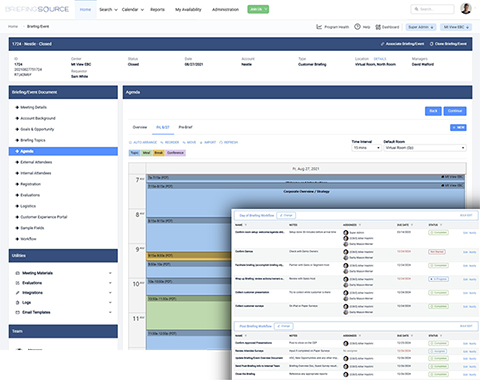This screenshot has width=480, height=380.
Task: Open the Dashboard icon
Action: point(378,27)
